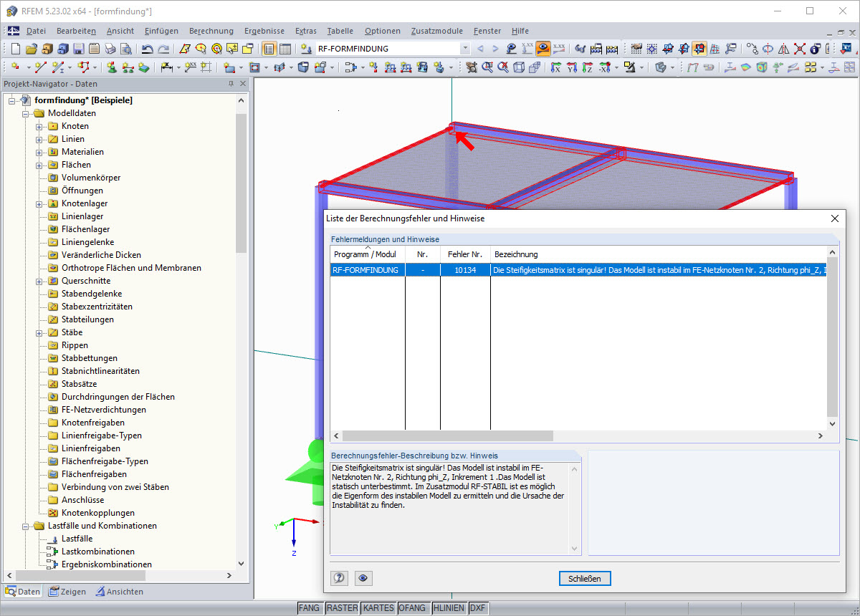Expand the Stäbe tree node
Image resolution: width=860 pixels, height=616 pixels.
(40, 332)
